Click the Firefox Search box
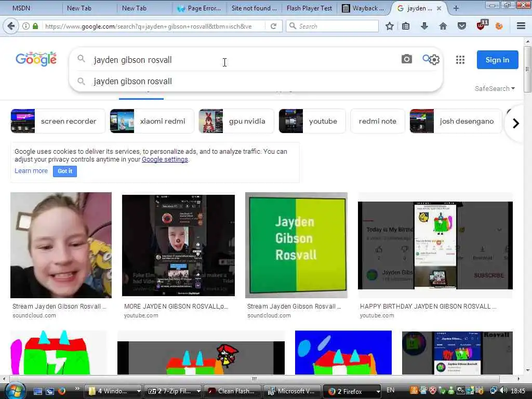532x399 pixels. pyautogui.click(x=332, y=26)
